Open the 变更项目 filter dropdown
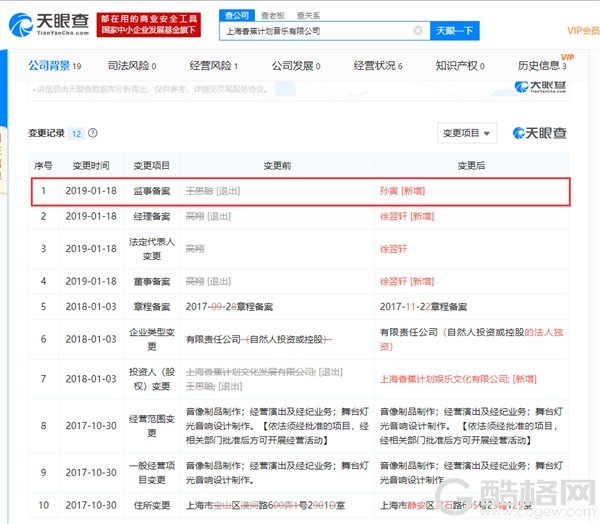The height and width of the screenshot is (524, 600). click(x=466, y=133)
